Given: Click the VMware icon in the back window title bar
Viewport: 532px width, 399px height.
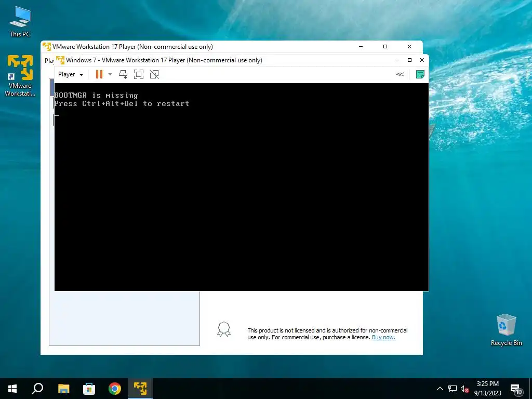Looking at the screenshot, I should [47, 46].
